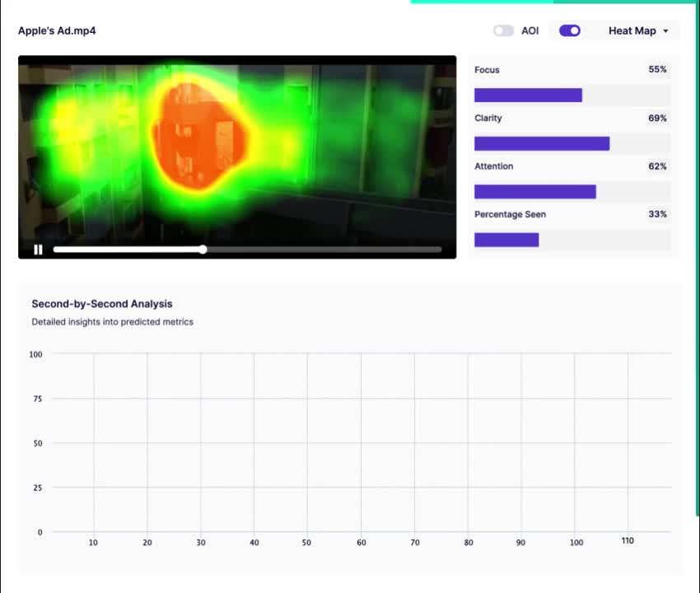Image resolution: width=700 pixels, height=593 pixels.
Task: Click the Focus metric purple bar
Action: click(528, 95)
